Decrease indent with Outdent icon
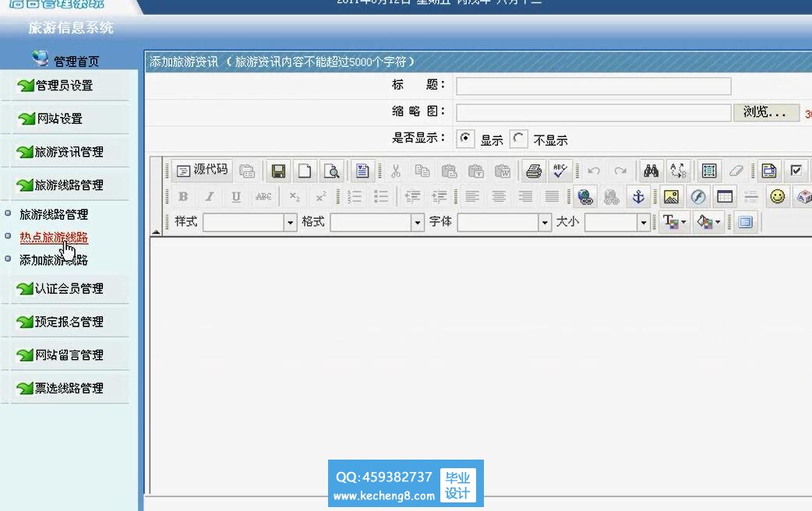The image size is (812, 511). [x=413, y=197]
